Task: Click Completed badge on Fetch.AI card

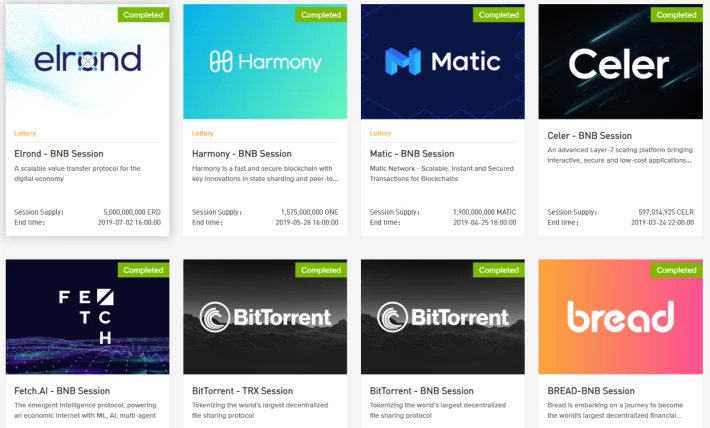Action: [x=144, y=270]
